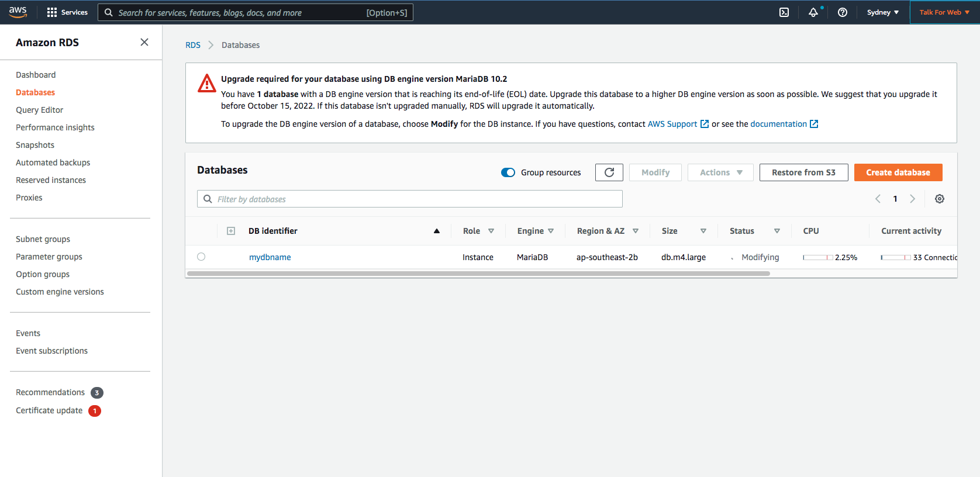Open Subnet groups page
The width and height of the screenshot is (980, 477).
pyautogui.click(x=43, y=239)
